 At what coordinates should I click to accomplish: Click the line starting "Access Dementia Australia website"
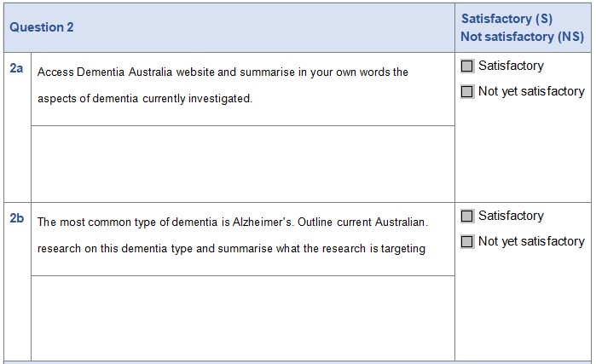click(223, 72)
